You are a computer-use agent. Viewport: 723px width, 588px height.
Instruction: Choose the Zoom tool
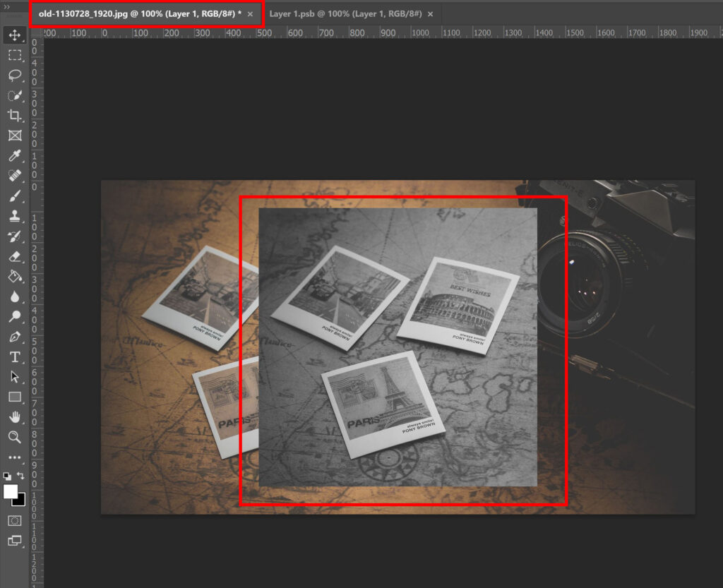[14, 437]
